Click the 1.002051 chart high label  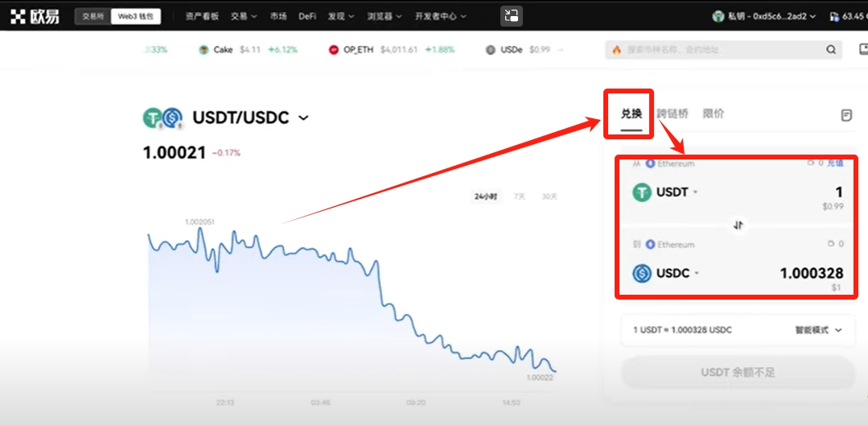200,221
